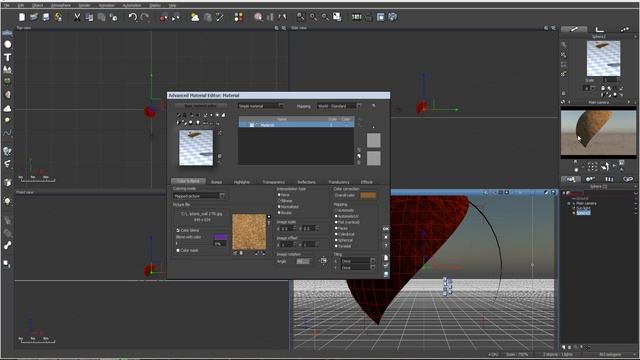The height and width of the screenshot is (360, 640).
Task: Open the atmosphere editor sun-and-cloud icon
Action: tap(195, 17)
